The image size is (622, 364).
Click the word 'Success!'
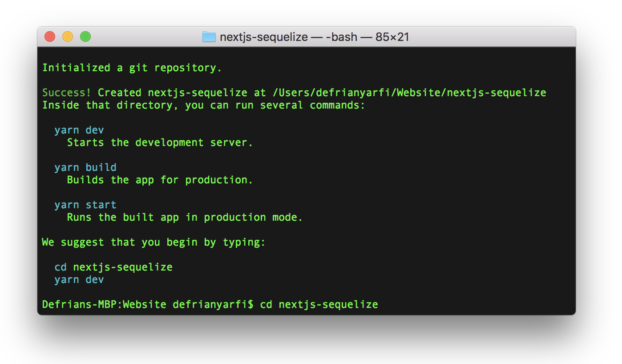(x=67, y=93)
